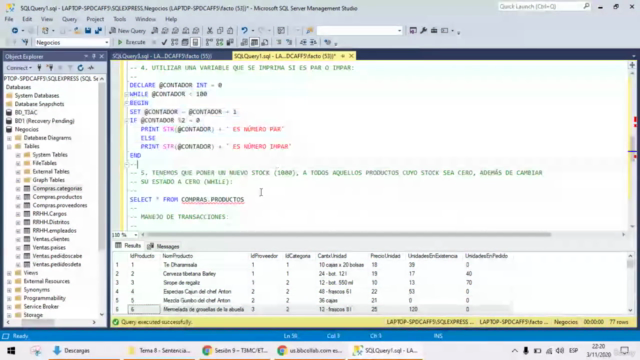The width and height of the screenshot is (640, 360).
Task: Collapse the Tables node
Action: 9,146
